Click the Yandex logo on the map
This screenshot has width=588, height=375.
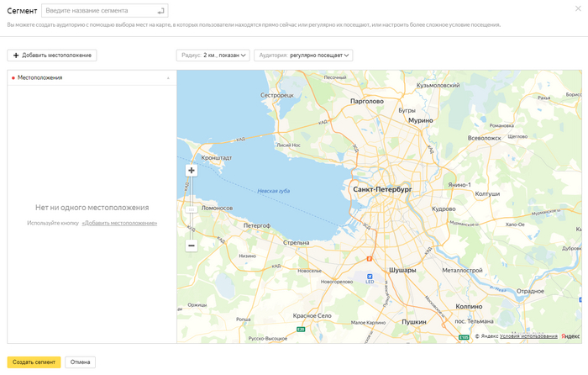coord(570,336)
